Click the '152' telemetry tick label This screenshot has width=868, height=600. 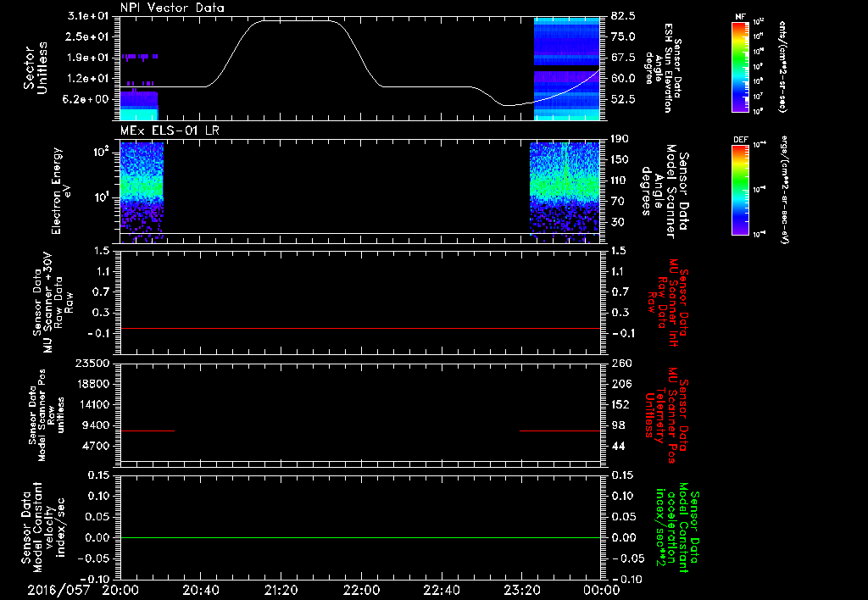[621, 404]
